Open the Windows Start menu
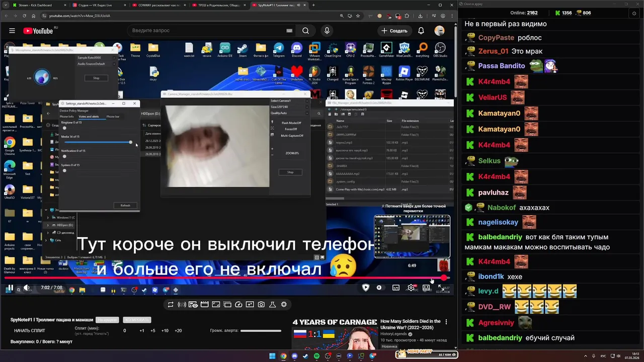The height and width of the screenshot is (362, 644). tap(272, 356)
